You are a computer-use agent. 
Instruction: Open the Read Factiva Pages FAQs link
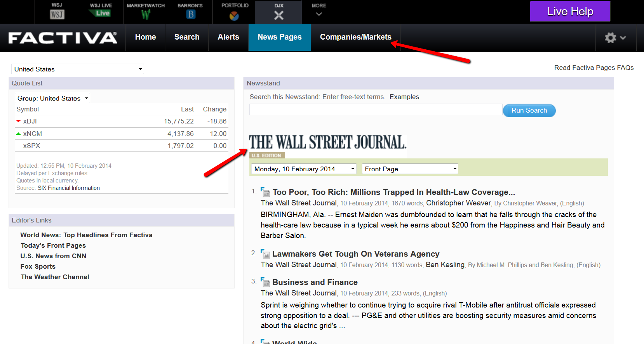(x=594, y=68)
